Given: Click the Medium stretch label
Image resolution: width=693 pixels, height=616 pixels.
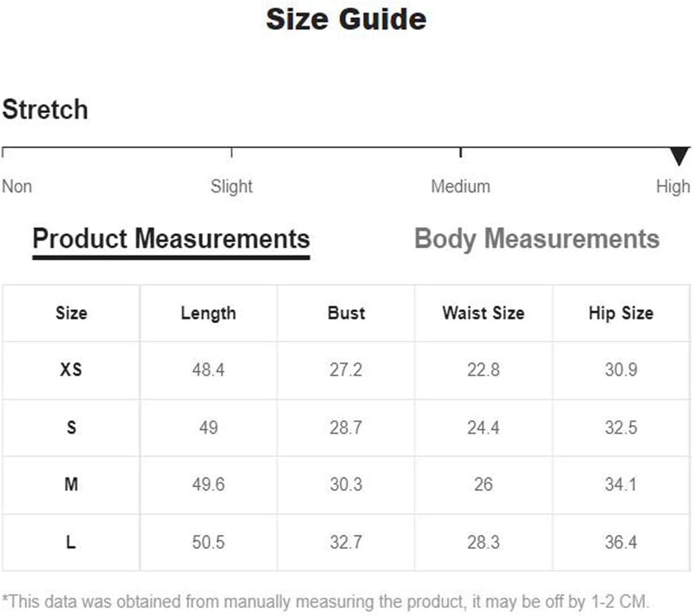Looking at the screenshot, I should pos(460,186).
